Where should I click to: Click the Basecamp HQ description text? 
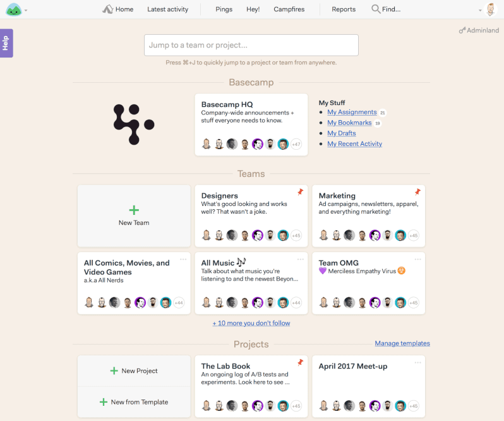pos(248,116)
